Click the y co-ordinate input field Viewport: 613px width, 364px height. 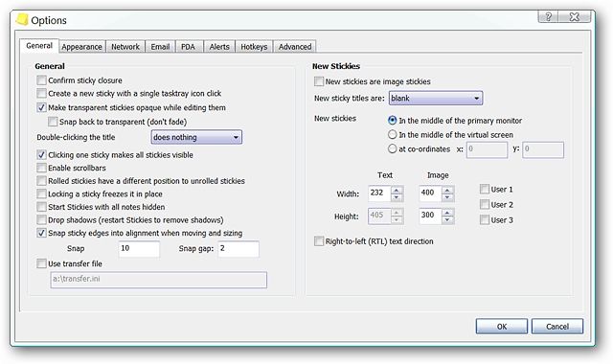point(543,149)
